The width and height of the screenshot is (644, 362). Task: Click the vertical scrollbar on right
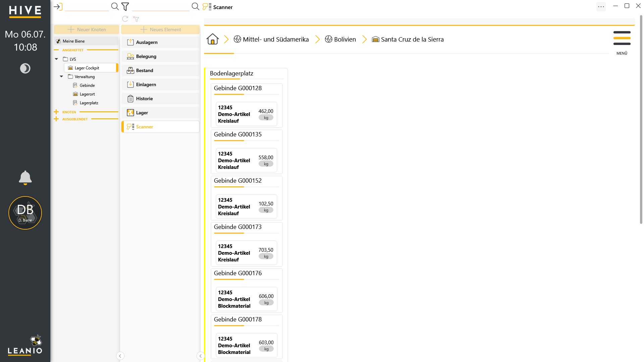pyautogui.click(x=641, y=119)
